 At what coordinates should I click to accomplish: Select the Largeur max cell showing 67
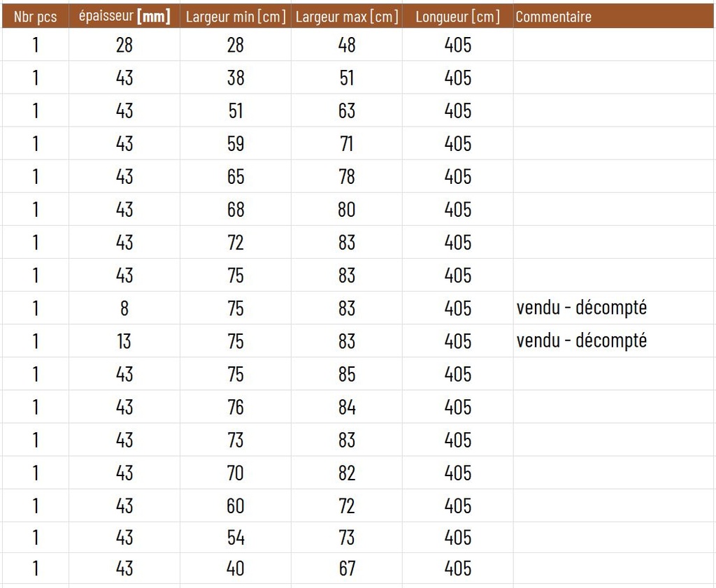[347, 568]
